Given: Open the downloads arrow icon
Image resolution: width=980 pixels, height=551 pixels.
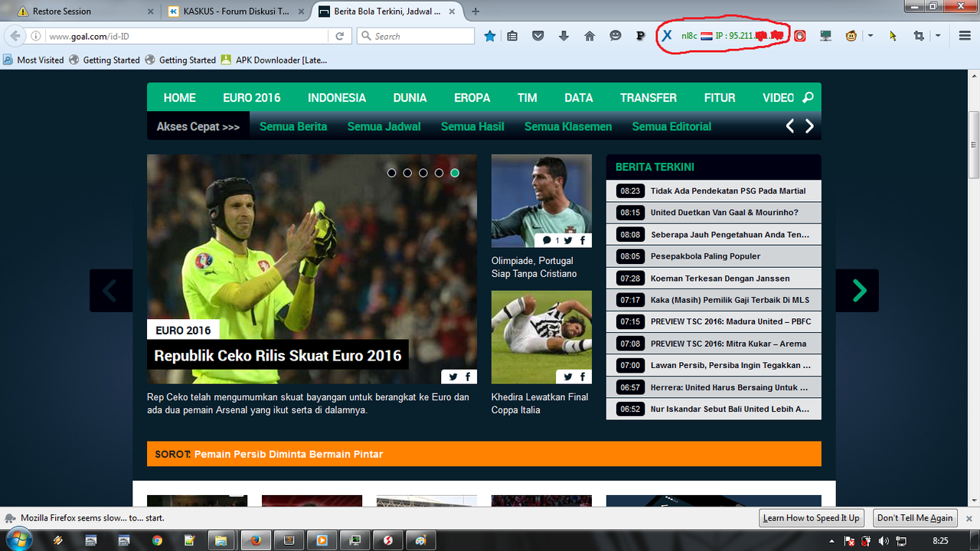Looking at the screenshot, I should pyautogui.click(x=564, y=36).
